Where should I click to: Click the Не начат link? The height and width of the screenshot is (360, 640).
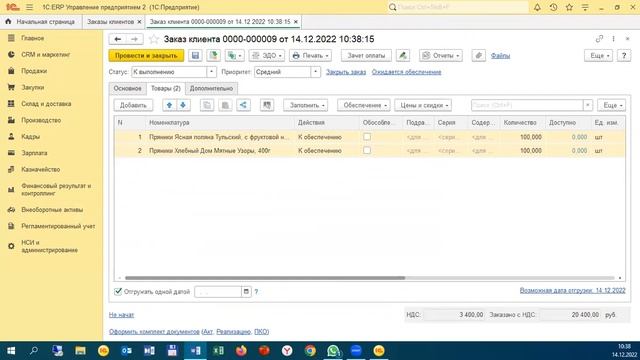click(x=121, y=315)
